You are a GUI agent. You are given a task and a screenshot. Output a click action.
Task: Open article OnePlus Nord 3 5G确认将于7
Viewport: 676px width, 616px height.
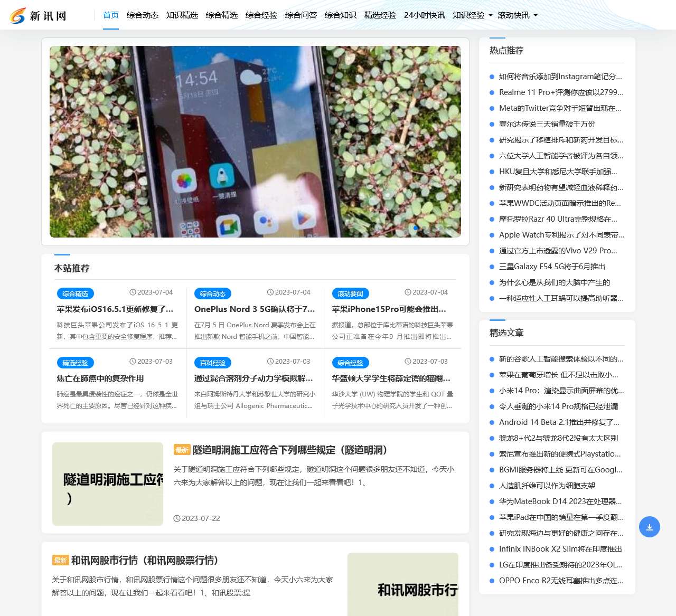coord(255,309)
